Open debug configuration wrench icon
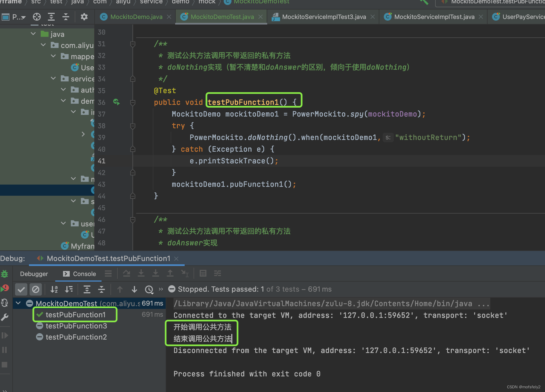This screenshot has width=545, height=392. [x=5, y=317]
